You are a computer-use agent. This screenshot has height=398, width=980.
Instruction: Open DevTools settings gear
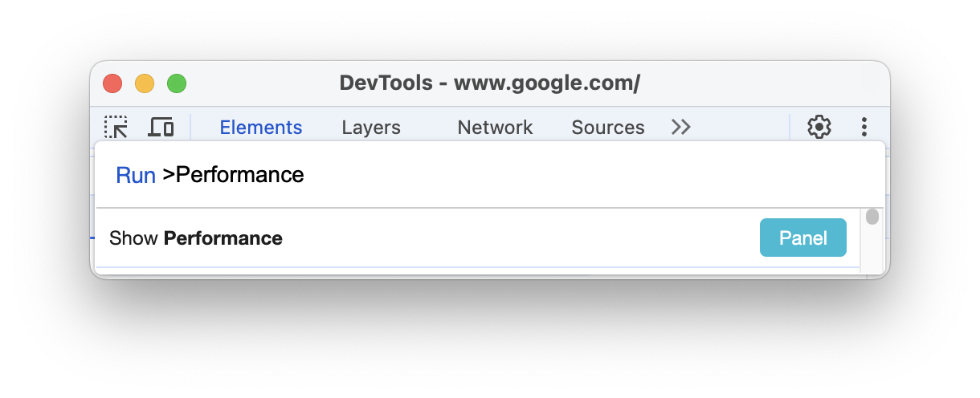pos(819,127)
